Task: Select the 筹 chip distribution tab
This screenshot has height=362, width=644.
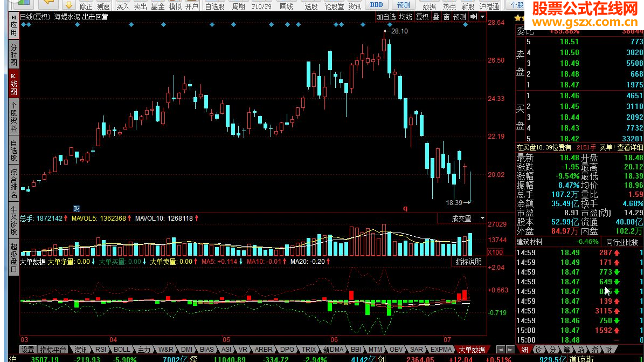Action: [x=566, y=350]
